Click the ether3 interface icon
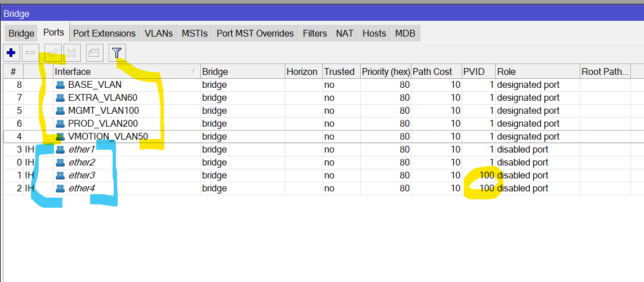The width and height of the screenshot is (644, 282). click(x=60, y=175)
